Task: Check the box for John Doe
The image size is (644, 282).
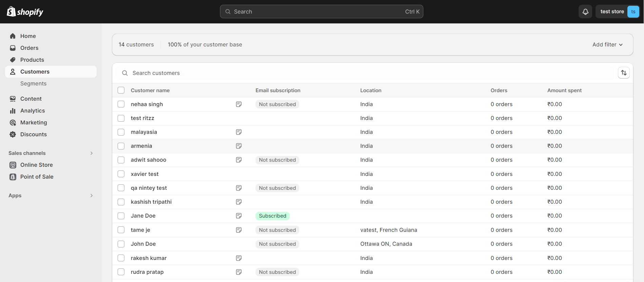Action: (x=121, y=244)
